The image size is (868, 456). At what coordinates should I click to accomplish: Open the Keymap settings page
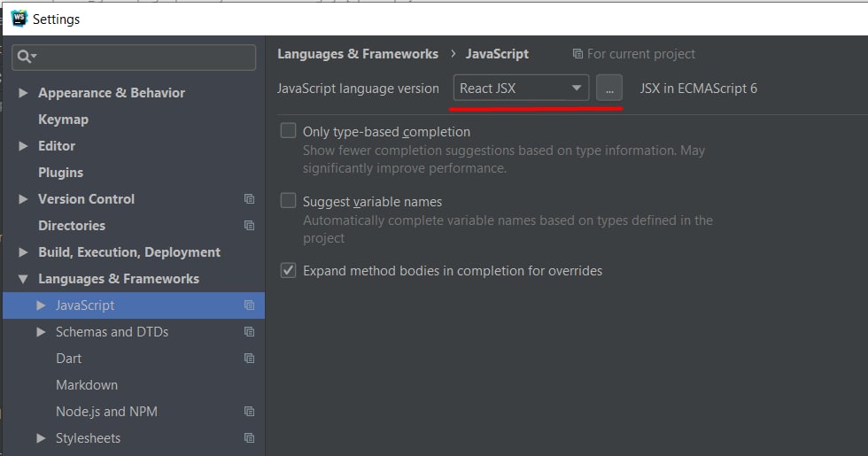pos(63,119)
